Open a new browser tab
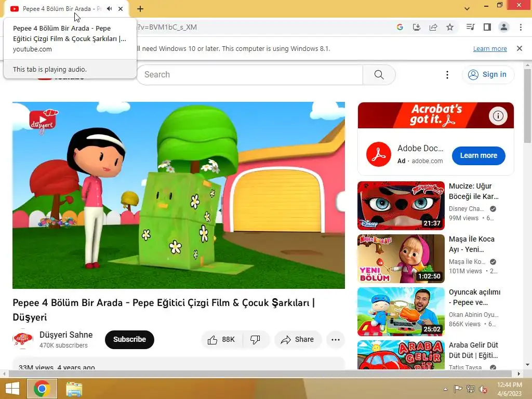 tap(140, 9)
